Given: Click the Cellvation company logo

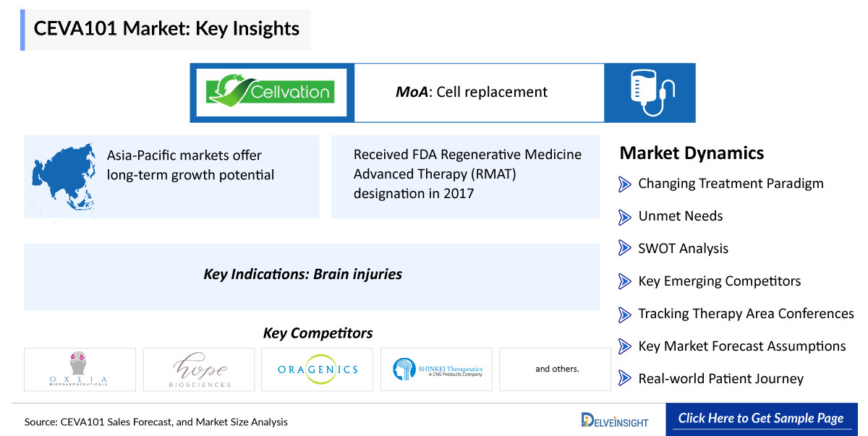Looking at the screenshot, I should point(272,93).
